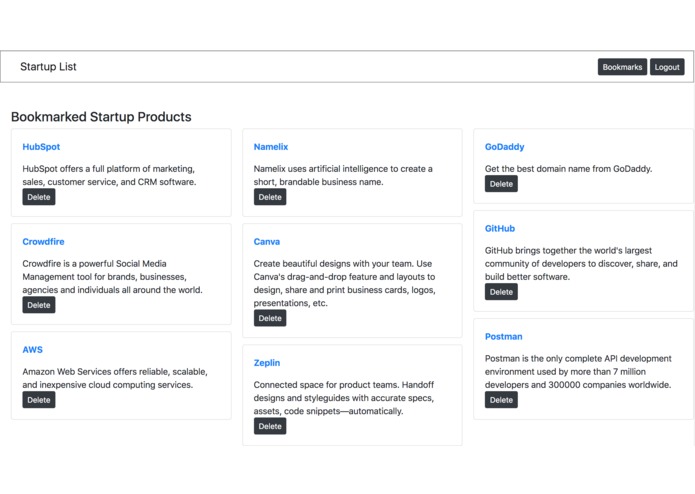695x494 pixels.
Task: Delete the AWS bookmark
Action: pyautogui.click(x=39, y=400)
